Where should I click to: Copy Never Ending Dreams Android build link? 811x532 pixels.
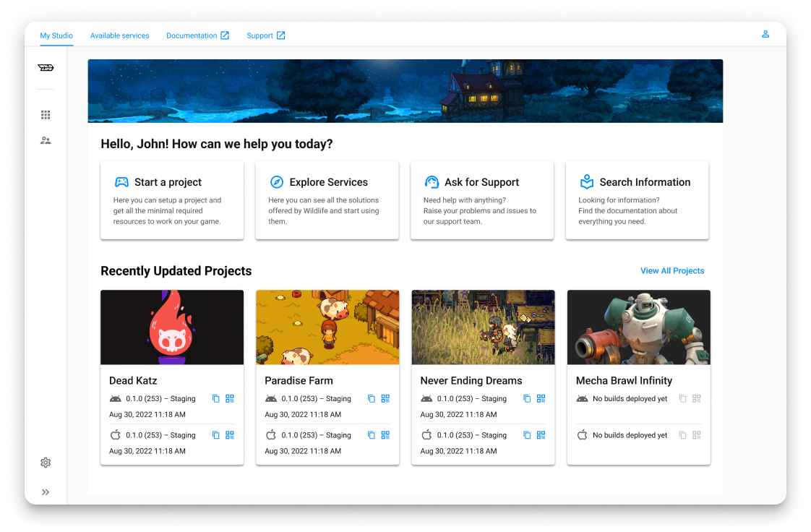527,398
